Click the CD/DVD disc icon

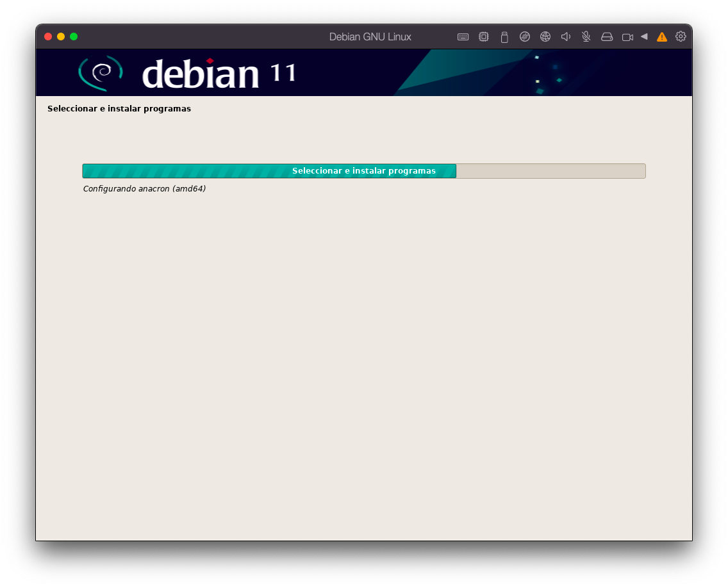[525, 37]
